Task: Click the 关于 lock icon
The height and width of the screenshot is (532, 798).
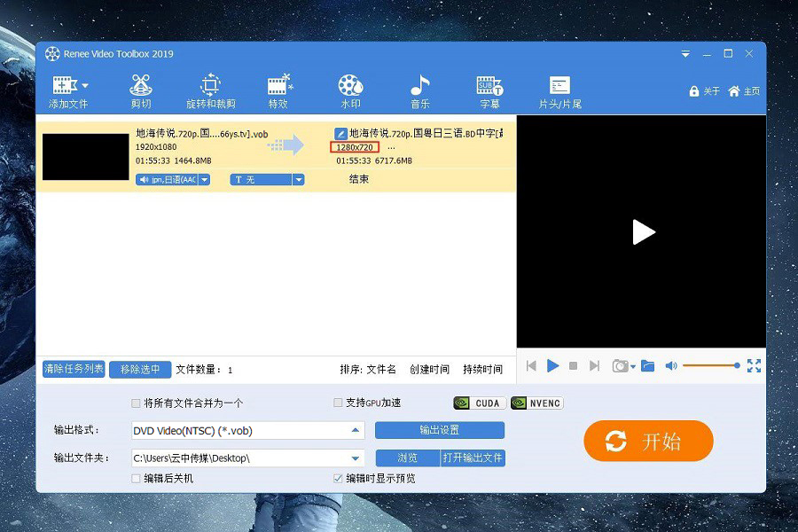Action: pos(694,91)
